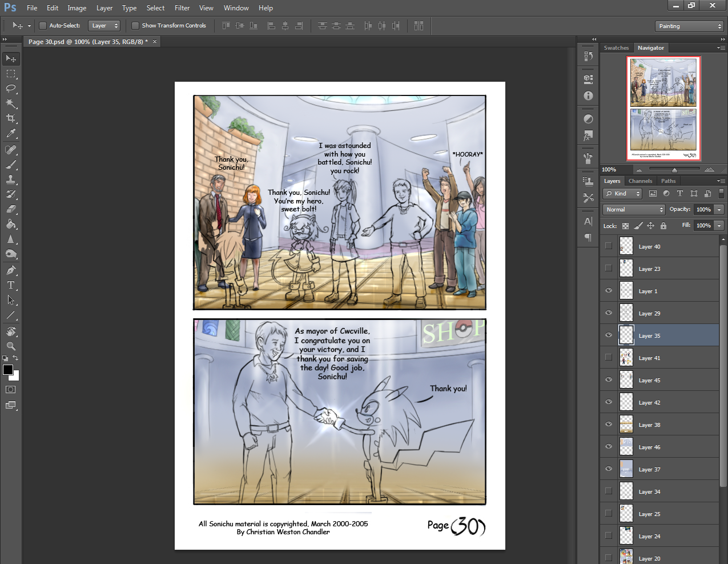Show Layer 40 visibility

click(x=609, y=246)
